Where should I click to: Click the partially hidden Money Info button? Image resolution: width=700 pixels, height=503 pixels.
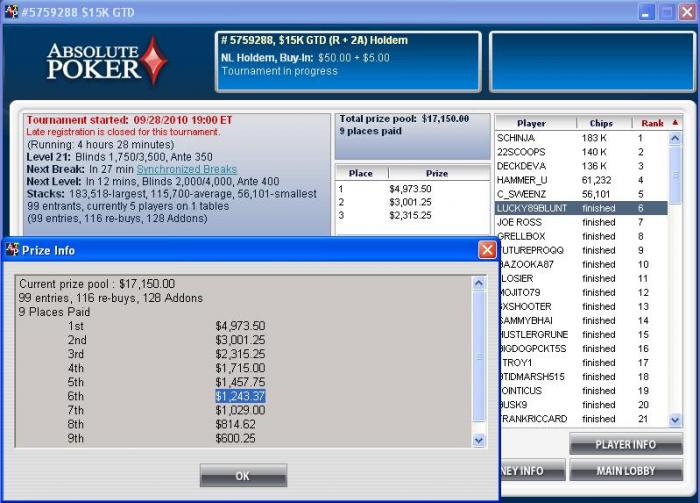(533, 470)
